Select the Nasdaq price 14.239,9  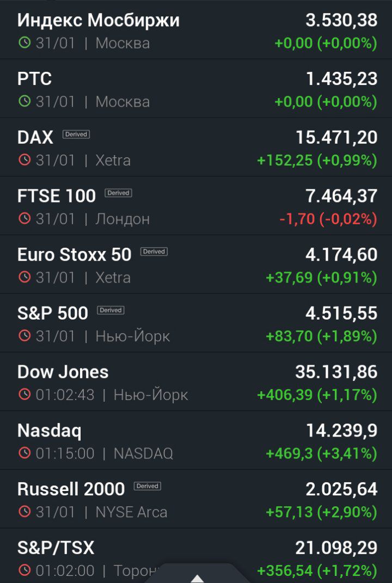[x=342, y=431]
